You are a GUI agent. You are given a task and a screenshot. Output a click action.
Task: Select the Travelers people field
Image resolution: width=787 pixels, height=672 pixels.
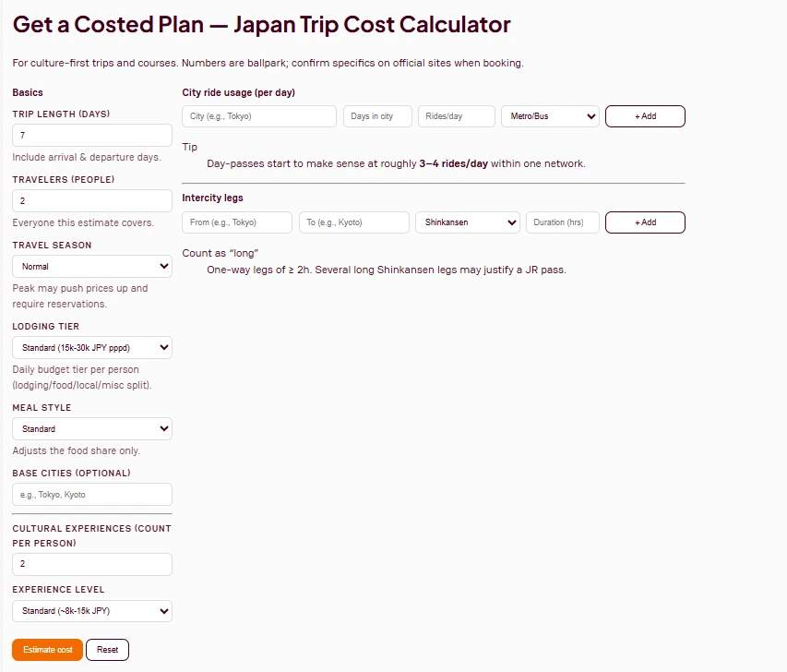tap(91, 200)
